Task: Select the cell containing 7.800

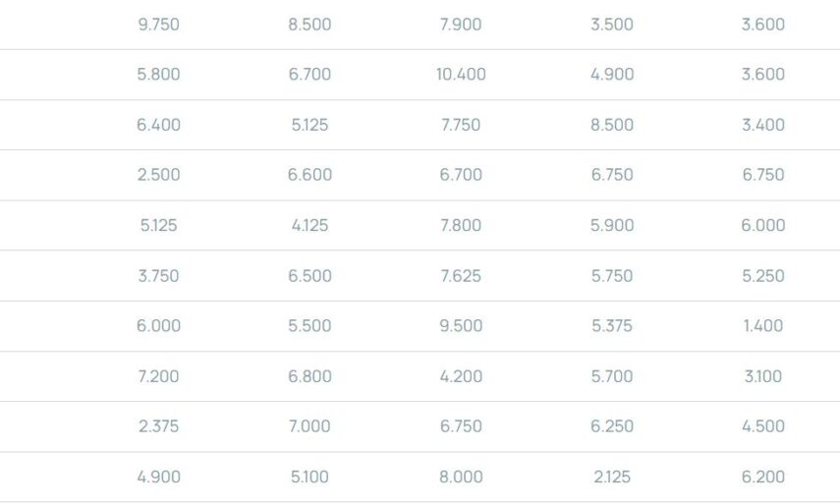Action: (461, 225)
